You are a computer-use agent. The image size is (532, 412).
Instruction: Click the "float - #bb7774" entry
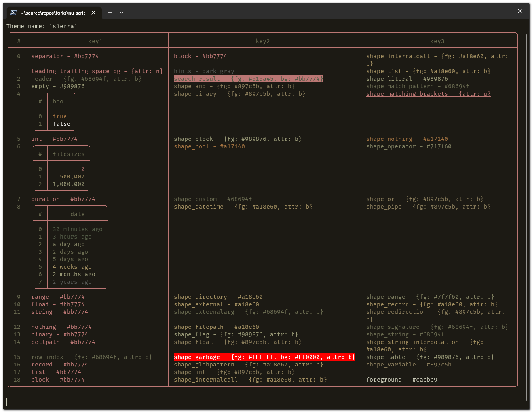tap(58, 304)
